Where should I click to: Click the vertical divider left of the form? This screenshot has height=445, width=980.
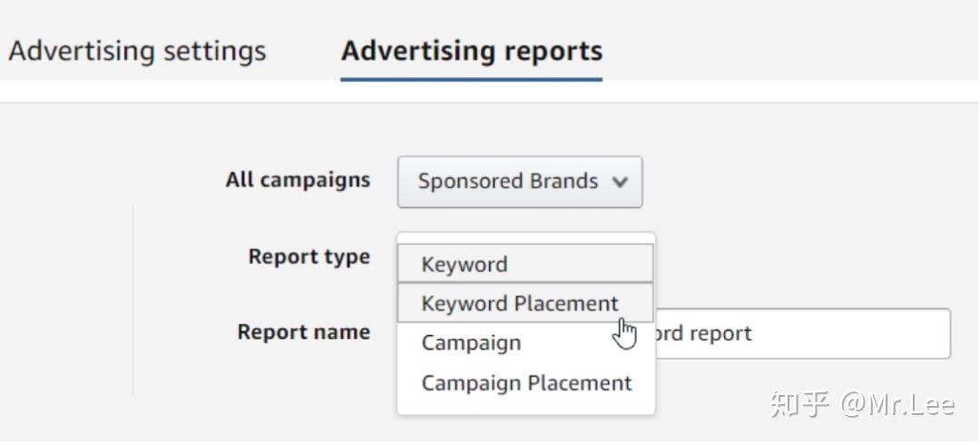133,300
